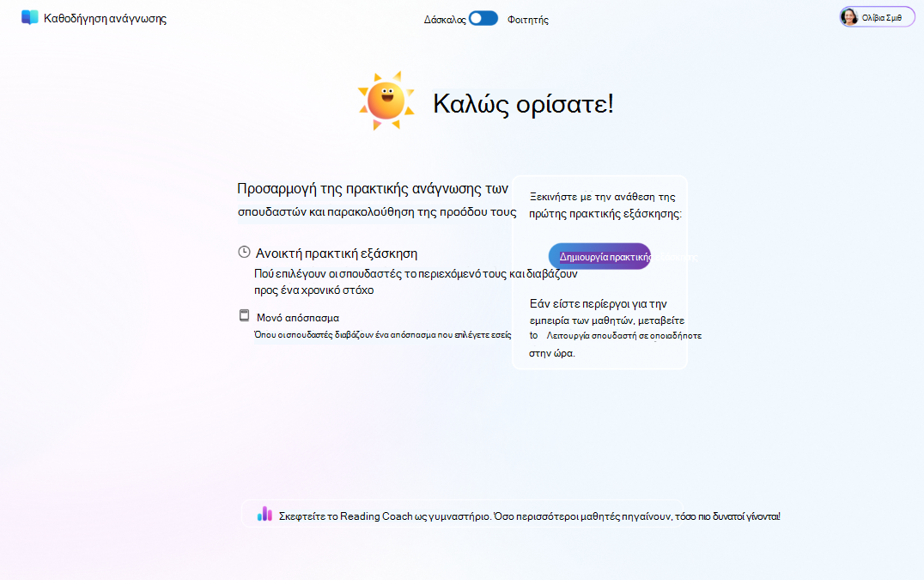
Task: Click the Λειτουργία σπουδαστή σε οποιαδήποτε link text
Action: tap(624, 335)
